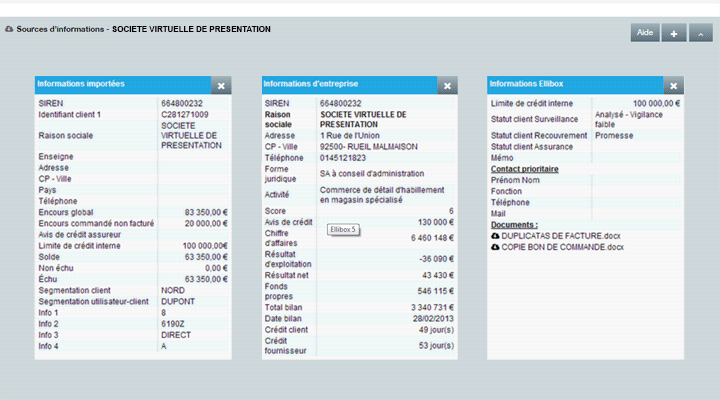Click the Mémo field value cell

(x=637, y=158)
